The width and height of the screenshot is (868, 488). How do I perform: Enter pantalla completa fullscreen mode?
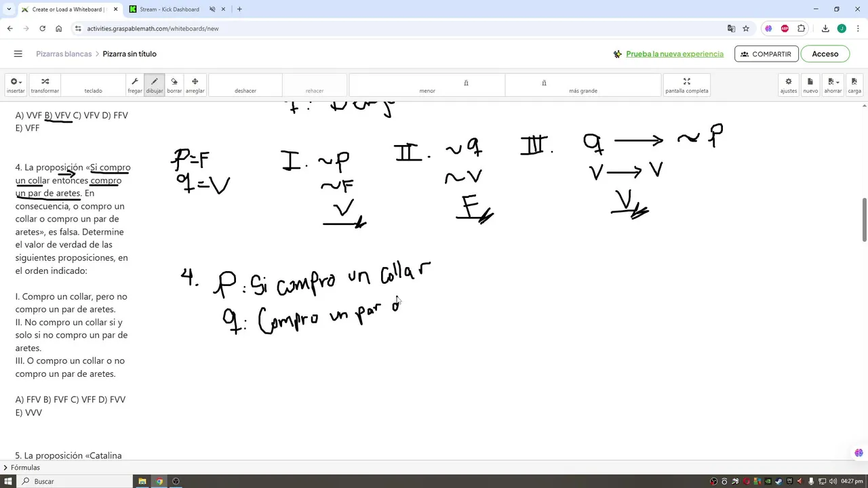point(686,85)
